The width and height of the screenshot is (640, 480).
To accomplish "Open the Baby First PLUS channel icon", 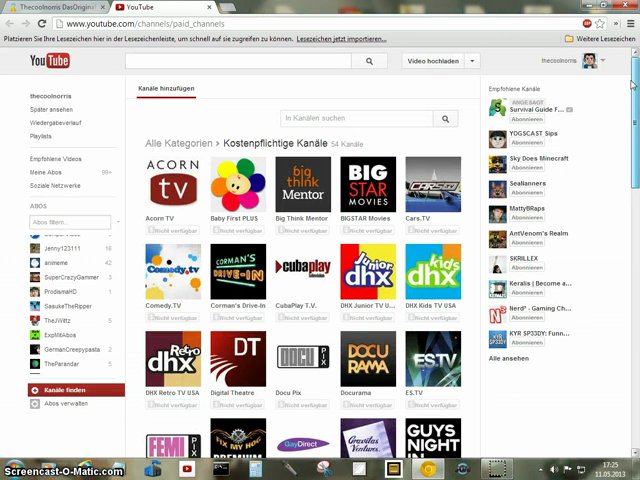I will (x=238, y=184).
